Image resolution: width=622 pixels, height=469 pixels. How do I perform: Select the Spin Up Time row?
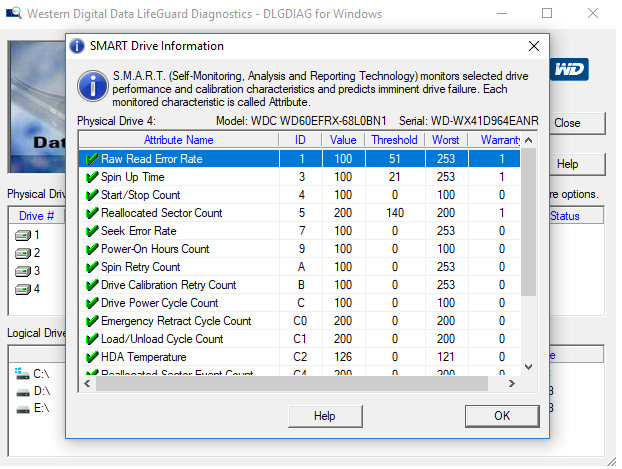point(299,177)
